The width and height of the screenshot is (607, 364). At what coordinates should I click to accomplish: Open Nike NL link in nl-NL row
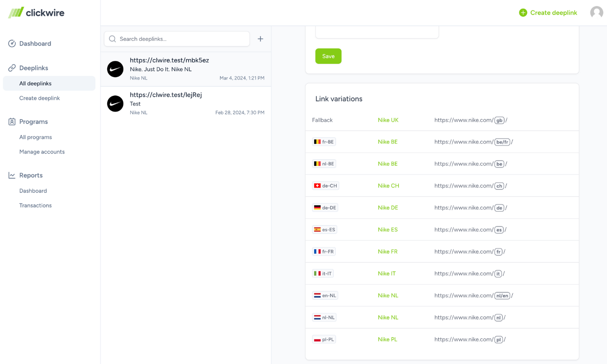click(x=388, y=317)
